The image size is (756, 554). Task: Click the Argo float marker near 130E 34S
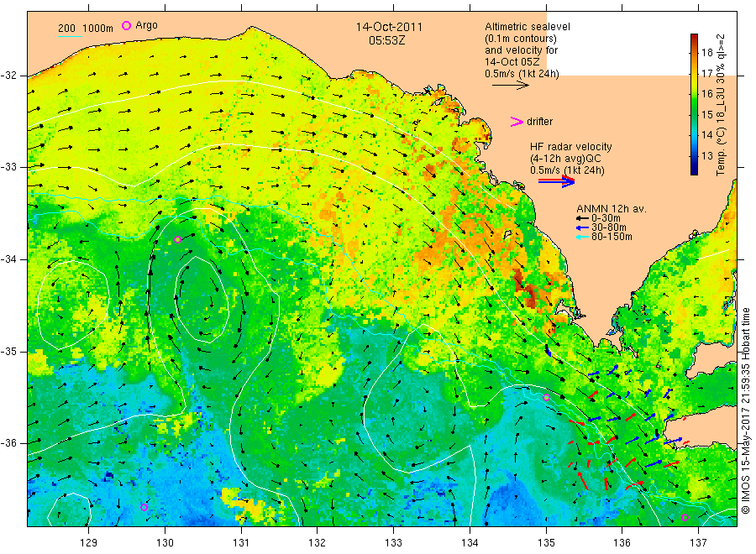[177, 239]
